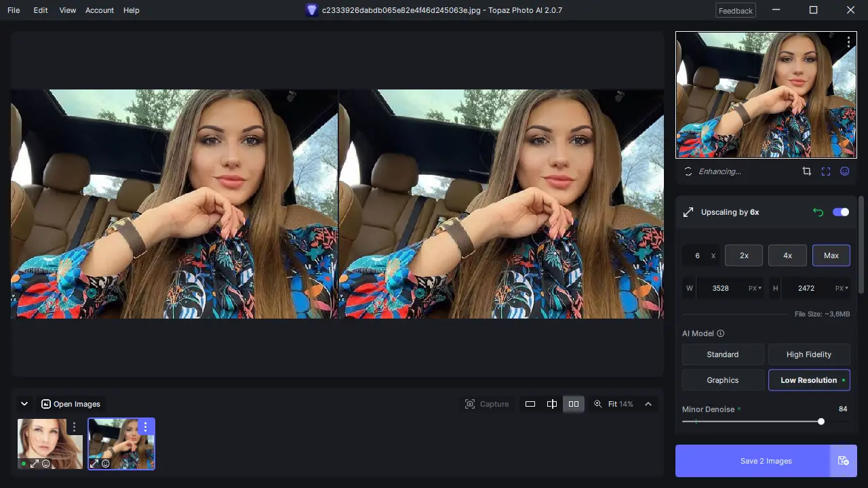Click the 'Minor Denoise' label
The height and width of the screenshot is (488, 868).
click(709, 409)
